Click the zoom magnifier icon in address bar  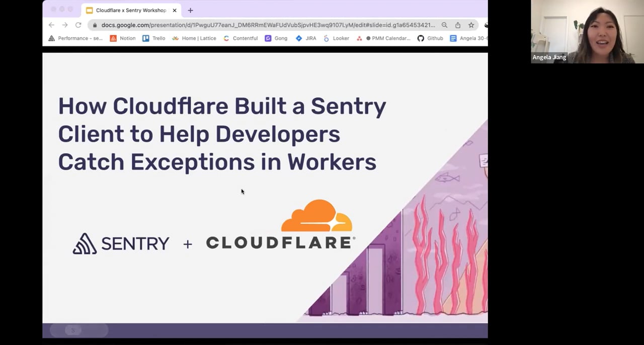(x=444, y=25)
